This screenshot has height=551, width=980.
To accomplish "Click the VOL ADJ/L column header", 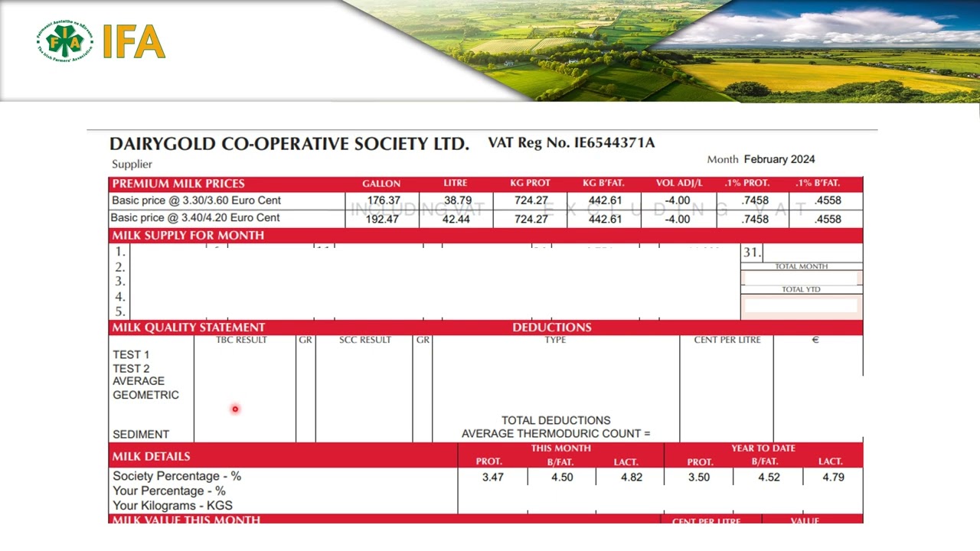I will [679, 183].
